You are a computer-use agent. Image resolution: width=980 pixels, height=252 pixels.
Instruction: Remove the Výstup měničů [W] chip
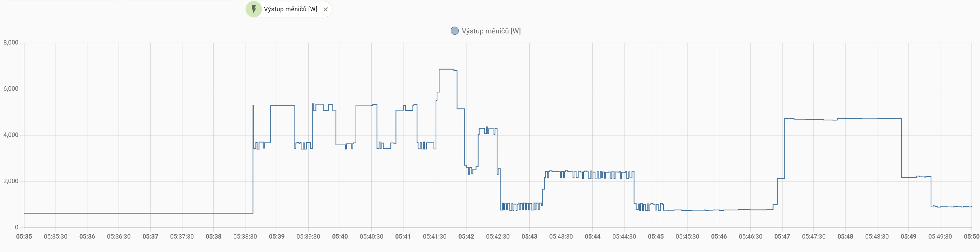pos(325,10)
